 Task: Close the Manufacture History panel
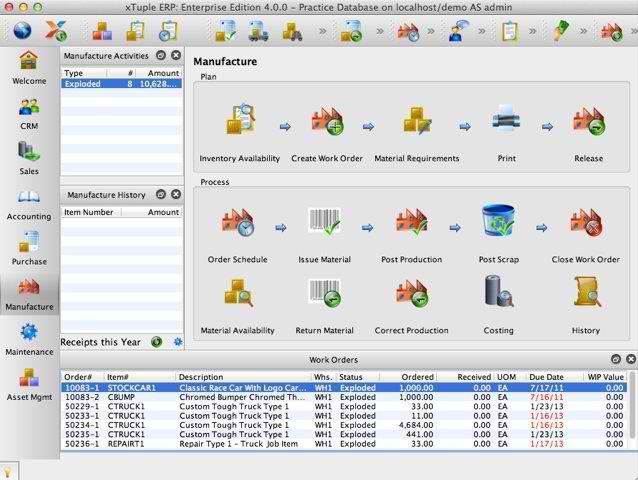(176, 194)
